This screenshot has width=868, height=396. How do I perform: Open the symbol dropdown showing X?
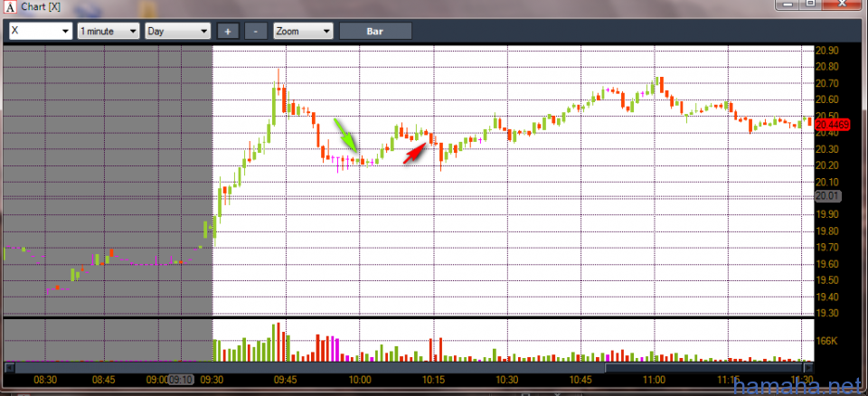coord(41,31)
